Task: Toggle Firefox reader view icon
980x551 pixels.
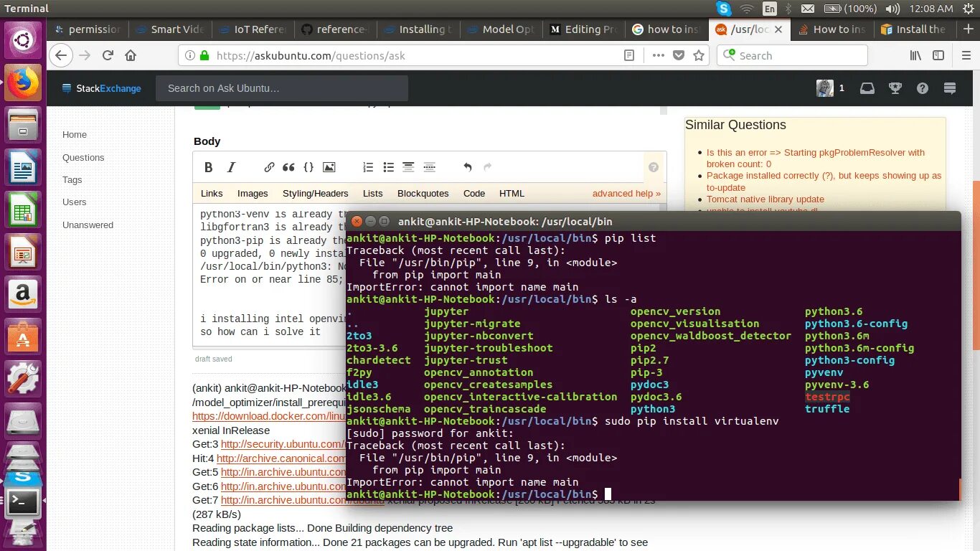Action: point(629,55)
